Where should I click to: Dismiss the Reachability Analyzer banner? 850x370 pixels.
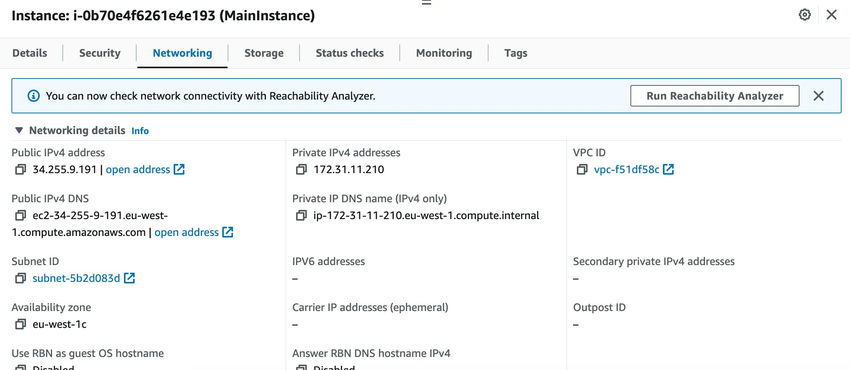(x=819, y=96)
